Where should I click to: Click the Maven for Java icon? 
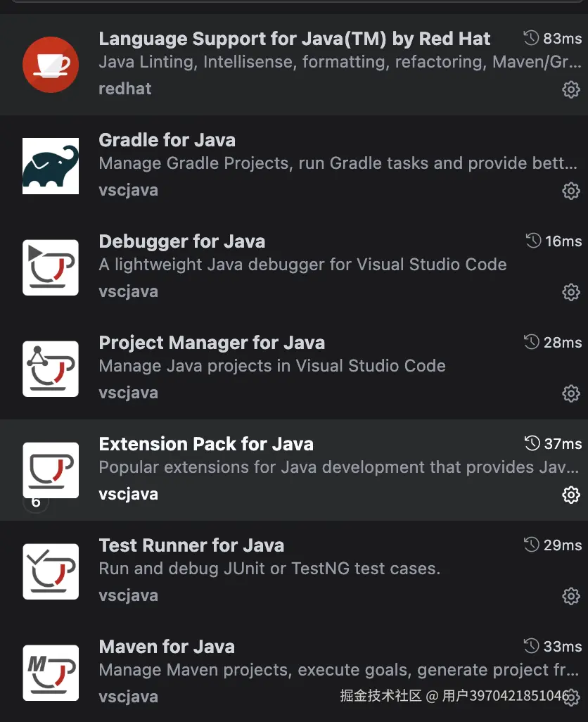(x=51, y=673)
